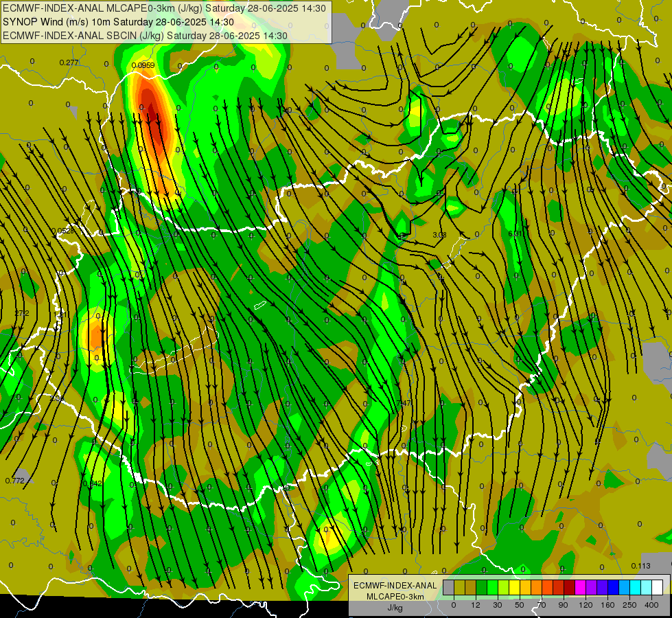Click the legend tick label 400
Viewport: 672px width, 618px height.
tap(651, 605)
